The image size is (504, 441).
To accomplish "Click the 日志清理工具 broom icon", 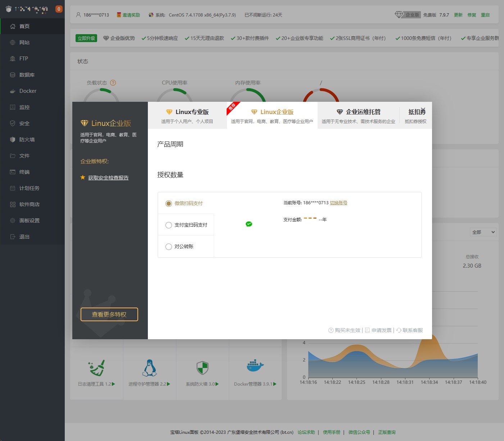I will (x=96, y=368).
